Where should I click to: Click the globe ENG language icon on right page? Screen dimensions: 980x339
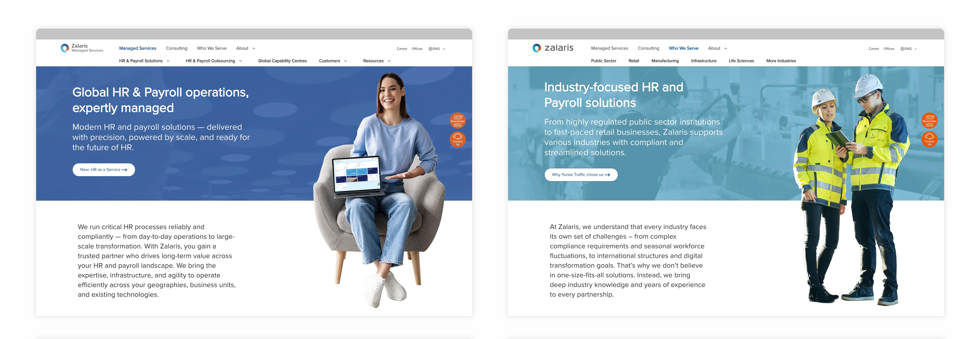(x=906, y=49)
